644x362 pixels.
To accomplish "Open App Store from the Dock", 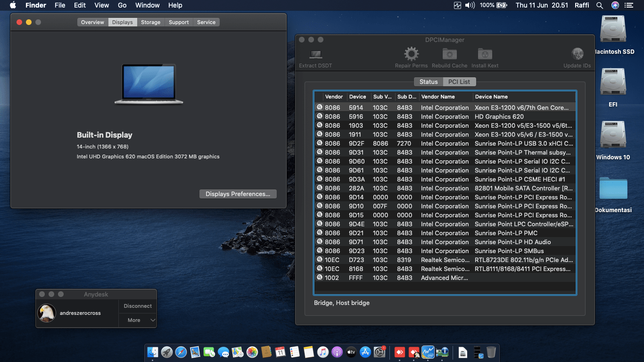I will tap(365, 352).
